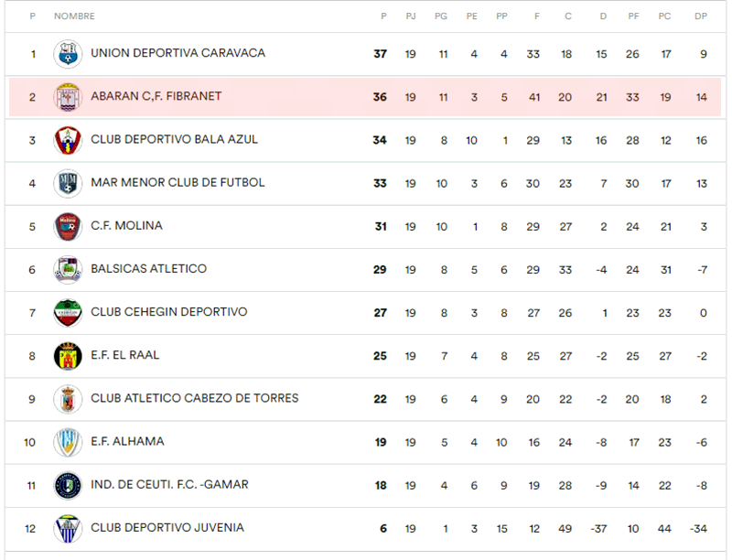Click the highlighted Abaran C.F. Fibranet row
Image resolution: width=732 pixels, height=560 pixels.
(x=365, y=97)
